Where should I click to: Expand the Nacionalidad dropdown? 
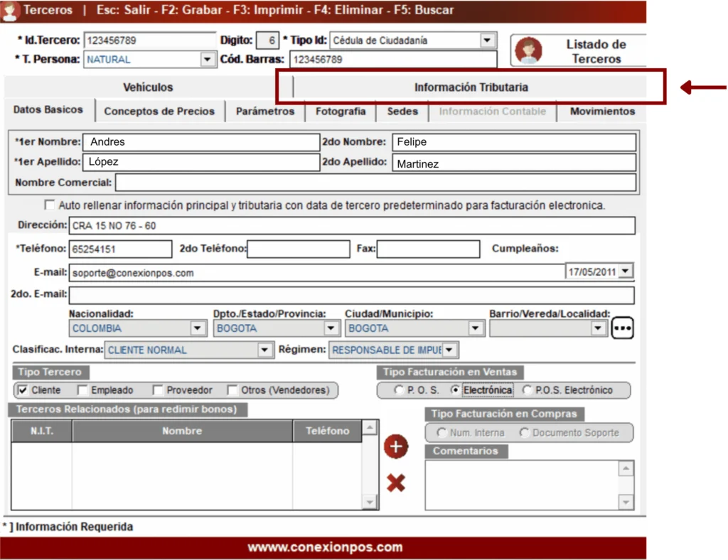198,328
